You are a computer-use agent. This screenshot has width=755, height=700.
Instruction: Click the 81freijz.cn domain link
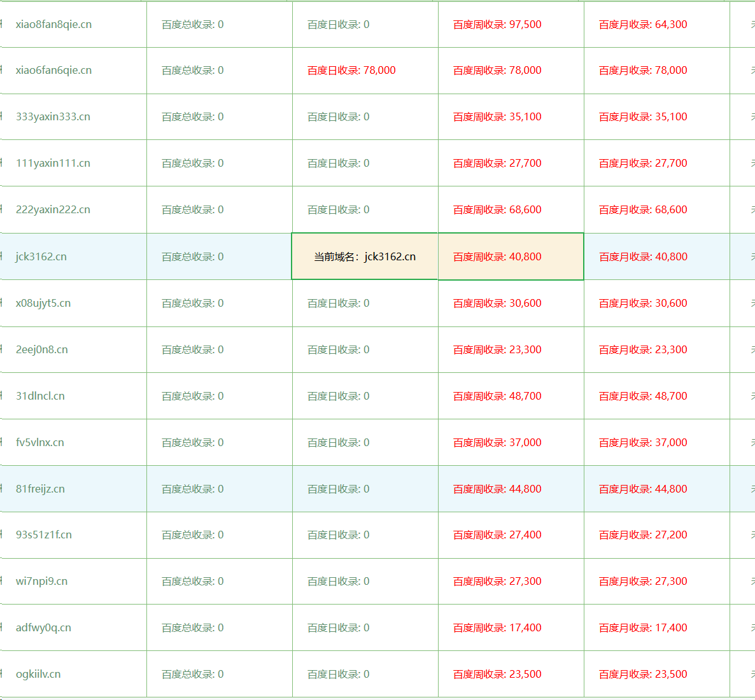40,489
